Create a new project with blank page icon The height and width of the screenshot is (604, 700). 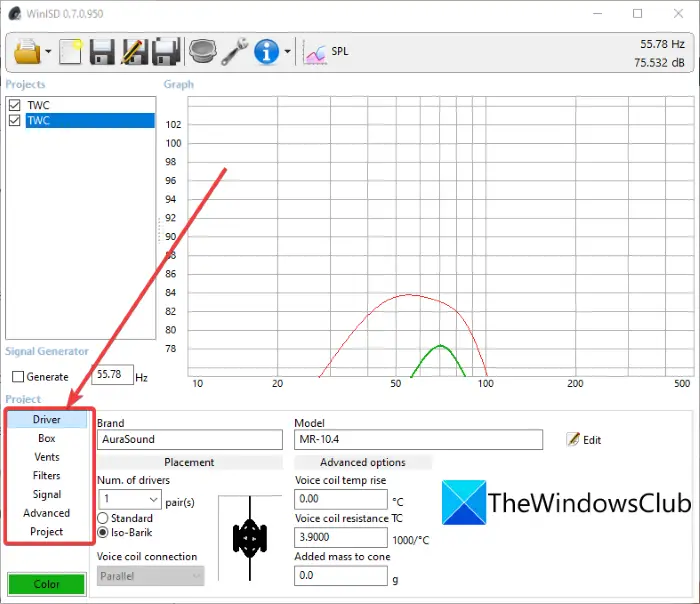click(71, 52)
